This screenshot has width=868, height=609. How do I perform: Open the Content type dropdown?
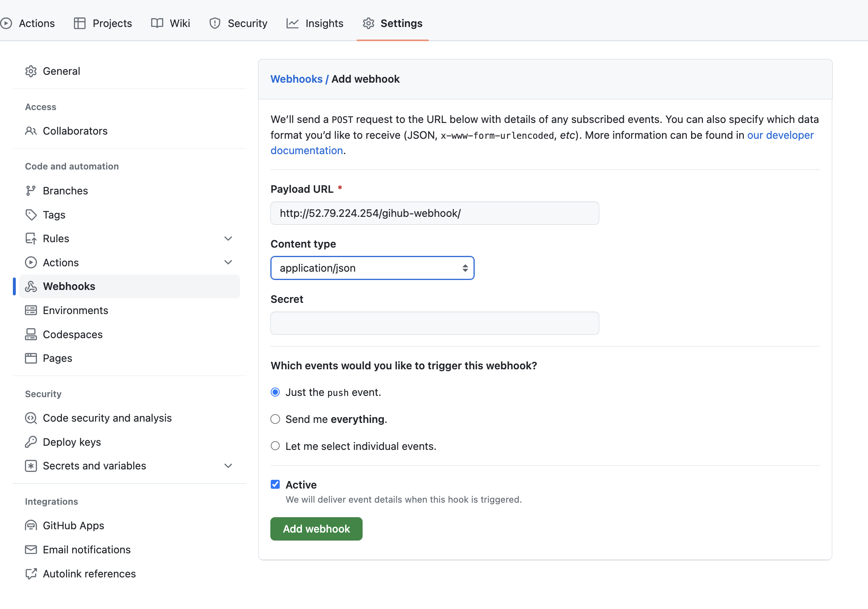372,268
